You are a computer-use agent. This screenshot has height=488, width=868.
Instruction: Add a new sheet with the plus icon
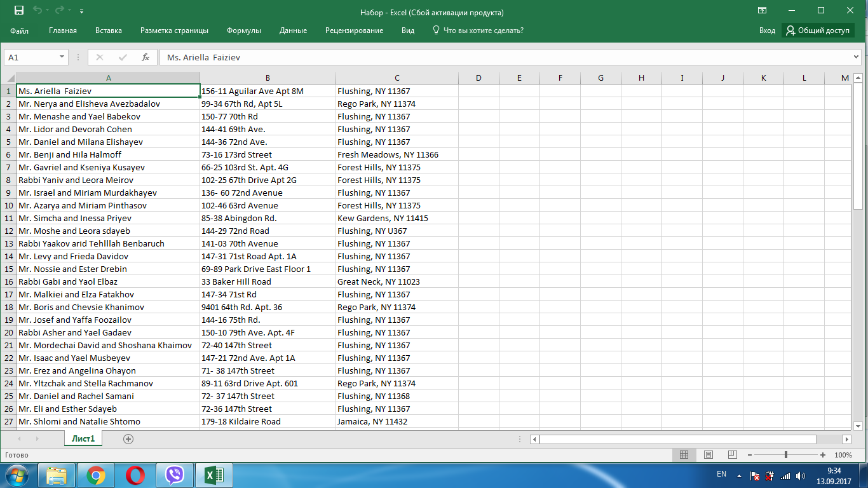[x=128, y=438]
